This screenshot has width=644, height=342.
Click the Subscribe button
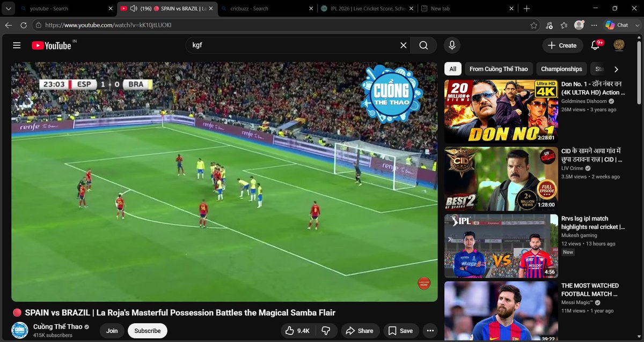(148, 331)
